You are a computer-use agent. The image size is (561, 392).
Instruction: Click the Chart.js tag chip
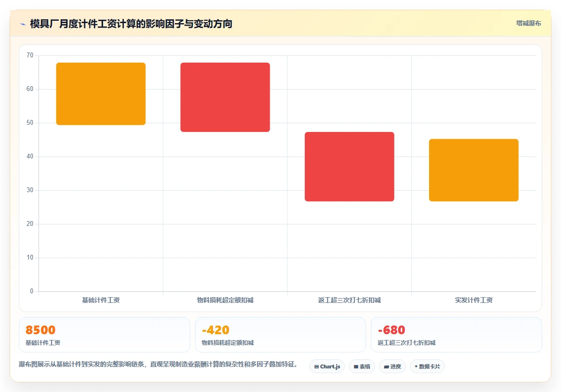coord(327,366)
